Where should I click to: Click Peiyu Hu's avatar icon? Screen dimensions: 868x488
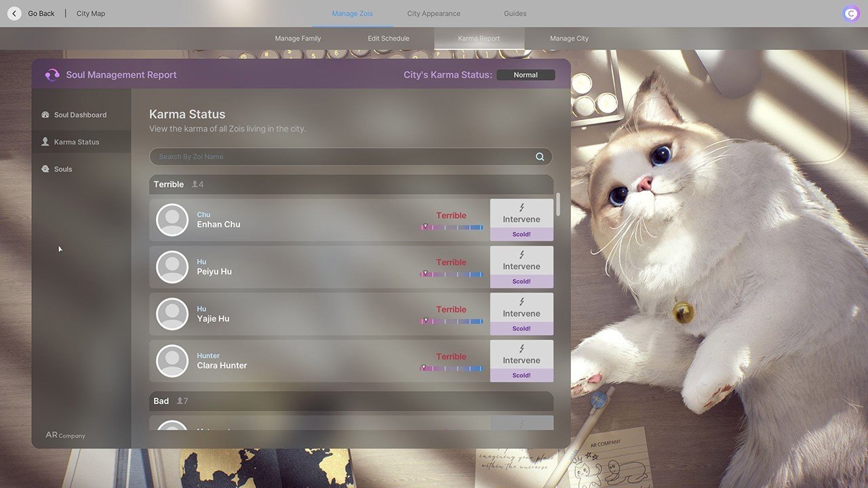tap(172, 267)
